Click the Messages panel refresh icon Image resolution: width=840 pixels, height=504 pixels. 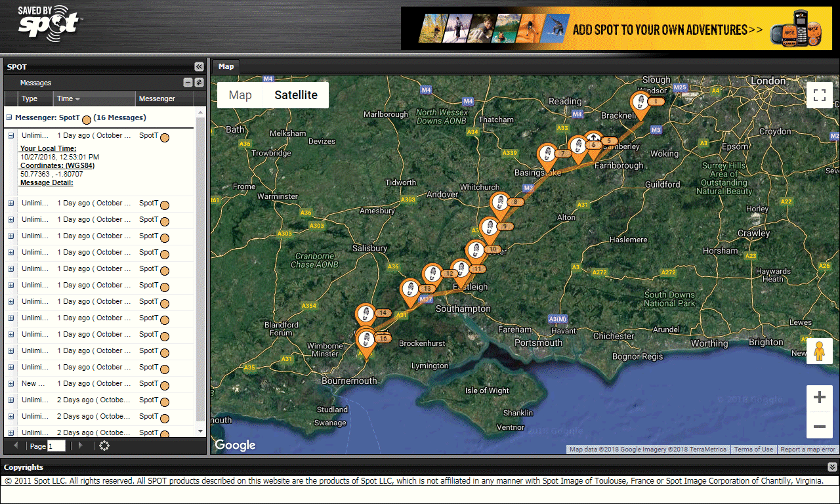tap(199, 83)
